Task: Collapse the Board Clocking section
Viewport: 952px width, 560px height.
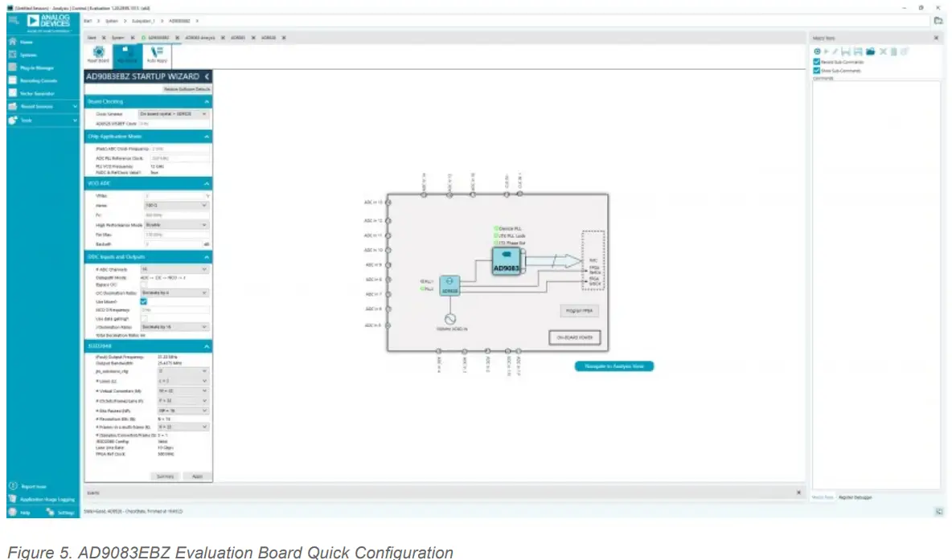Action: pos(207,101)
